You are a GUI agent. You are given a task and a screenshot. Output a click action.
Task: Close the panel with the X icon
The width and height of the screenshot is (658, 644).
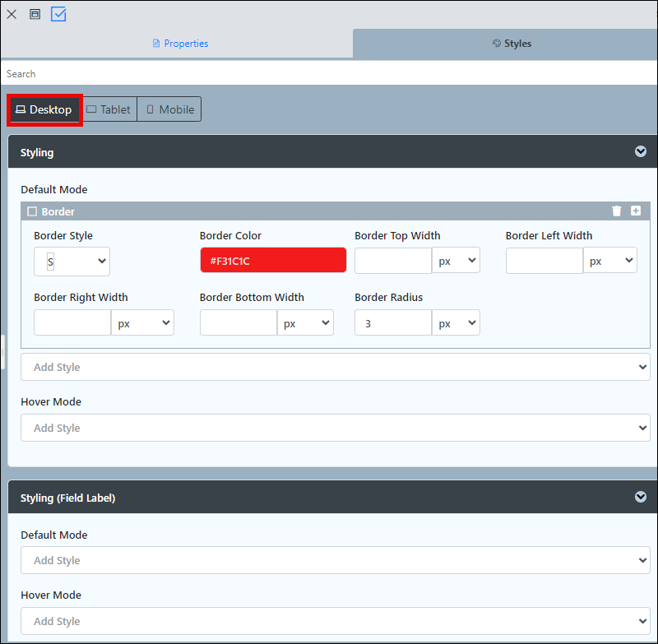coord(12,14)
